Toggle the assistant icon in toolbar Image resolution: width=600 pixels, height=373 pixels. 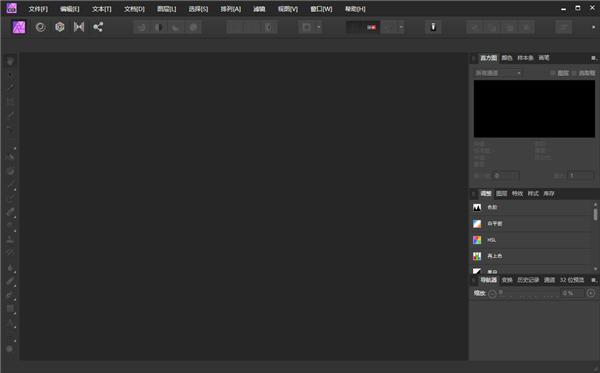(433, 27)
